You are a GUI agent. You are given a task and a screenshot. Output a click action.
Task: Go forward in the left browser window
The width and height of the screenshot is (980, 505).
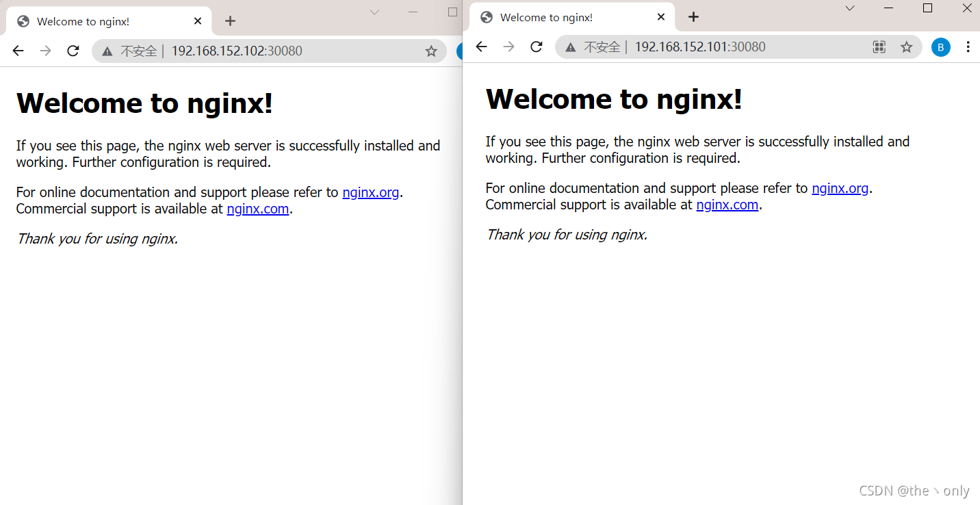46,51
